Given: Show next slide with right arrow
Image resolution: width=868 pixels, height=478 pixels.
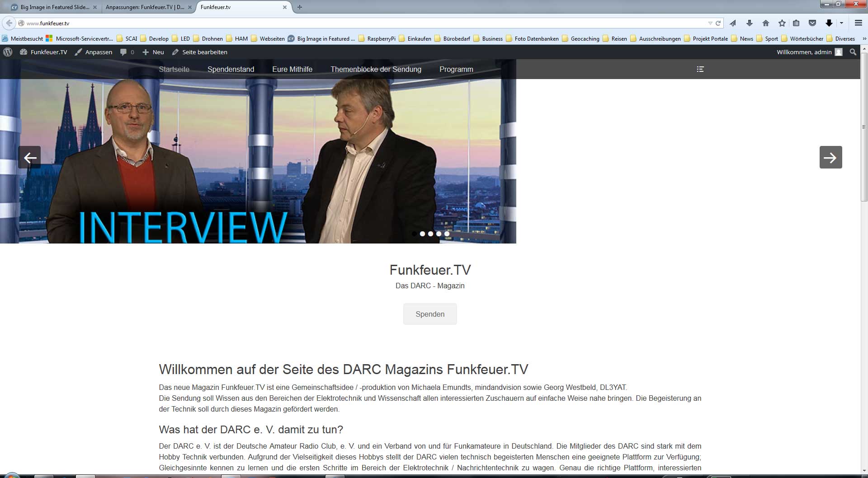Looking at the screenshot, I should (x=830, y=157).
